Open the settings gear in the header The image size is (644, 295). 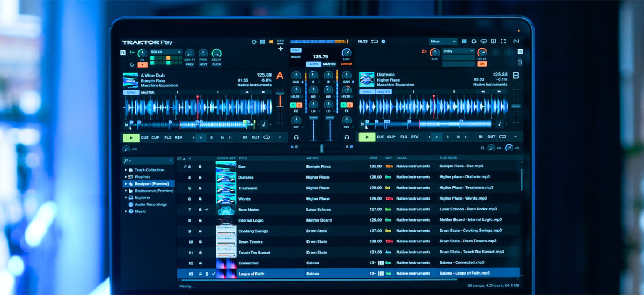[474, 41]
